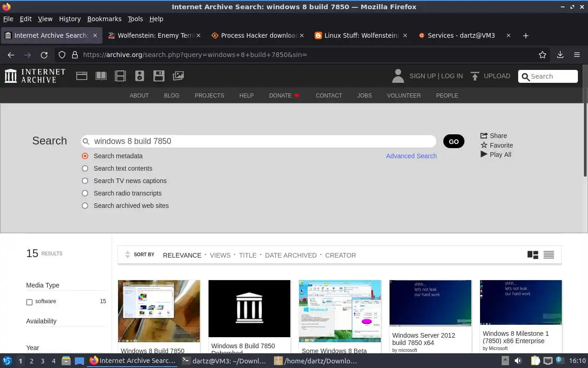Open the VOLUNTEER navigation link
This screenshot has height=368, width=588.
[x=404, y=96]
